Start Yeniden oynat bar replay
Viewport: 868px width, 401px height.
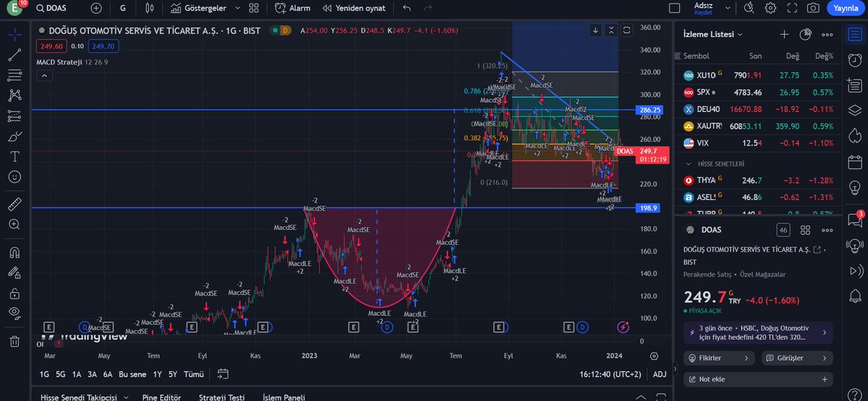pyautogui.click(x=355, y=9)
